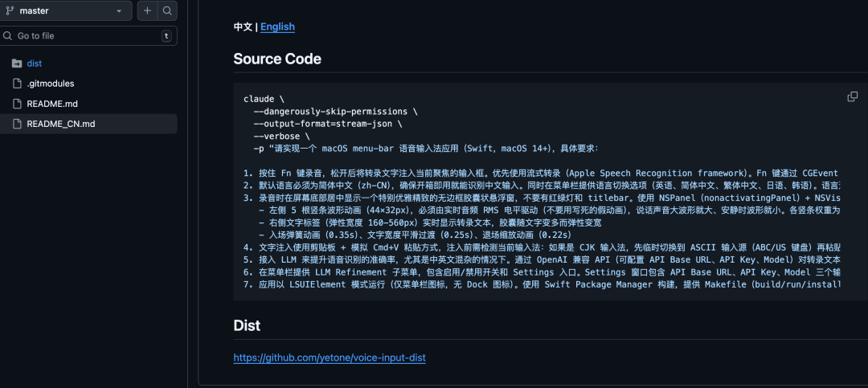
Task: Click the README.md file icon
Action: (x=17, y=104)
